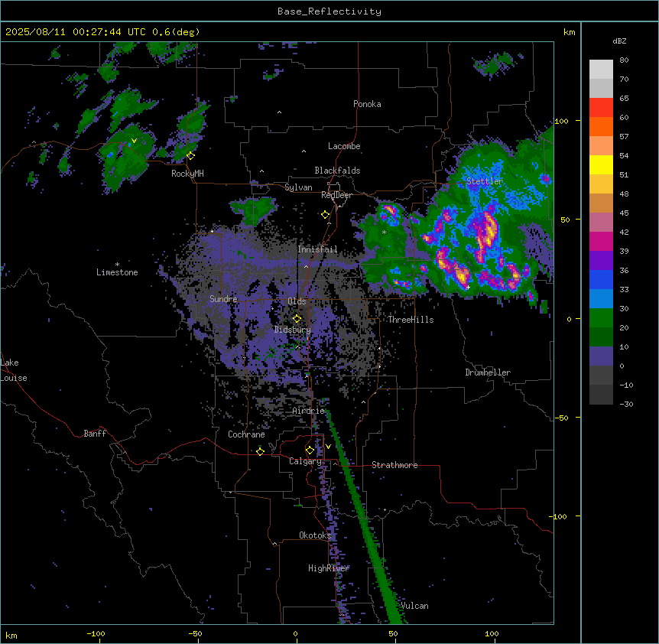Click the dark green 10-20 dBZ legend swatch

coord(601,337)
